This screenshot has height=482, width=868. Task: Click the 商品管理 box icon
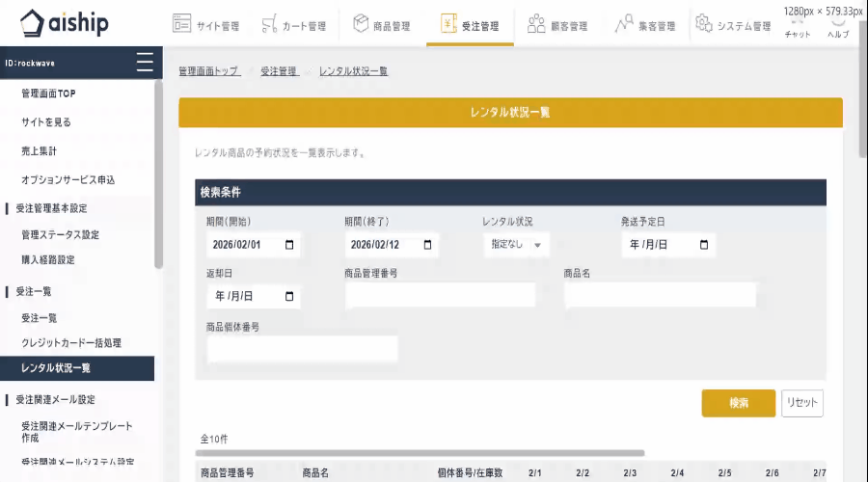point(361,24)
